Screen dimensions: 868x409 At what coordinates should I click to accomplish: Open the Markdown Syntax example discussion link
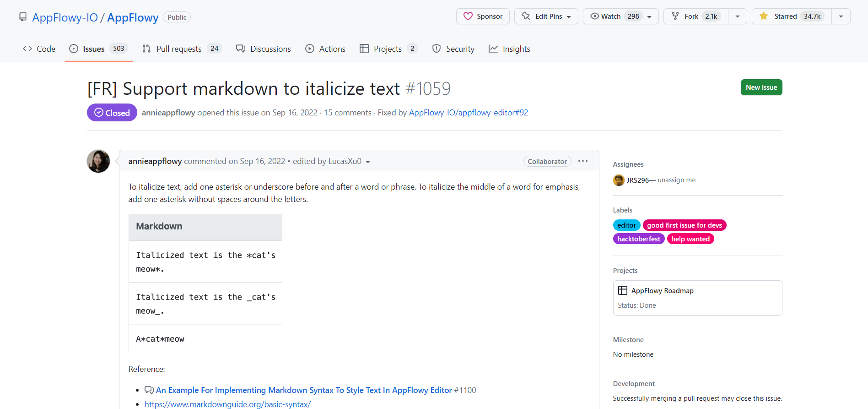(304, 390)
